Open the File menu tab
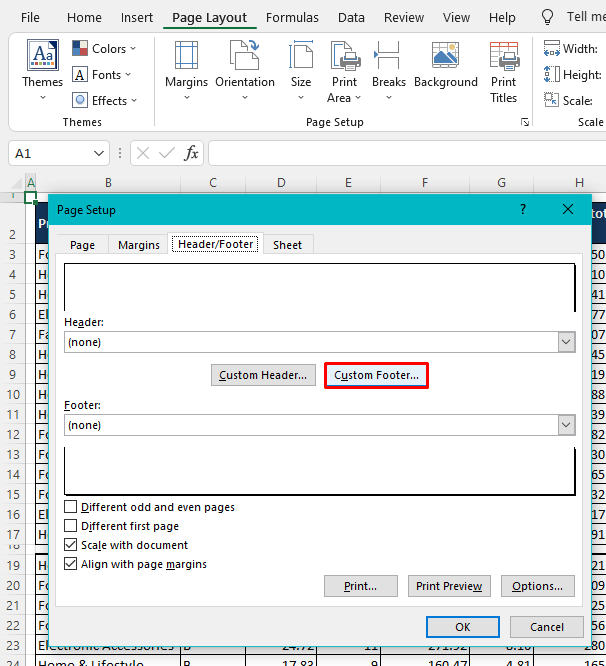This screenshot has width=606, height=666. pyautogui.click(x=30, y=17)
